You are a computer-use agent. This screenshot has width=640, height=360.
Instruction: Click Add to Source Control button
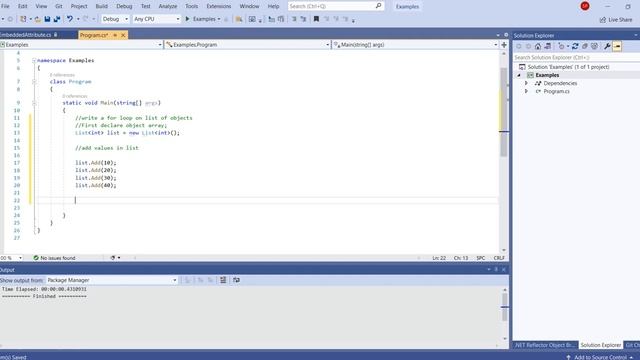pos(600,357)
